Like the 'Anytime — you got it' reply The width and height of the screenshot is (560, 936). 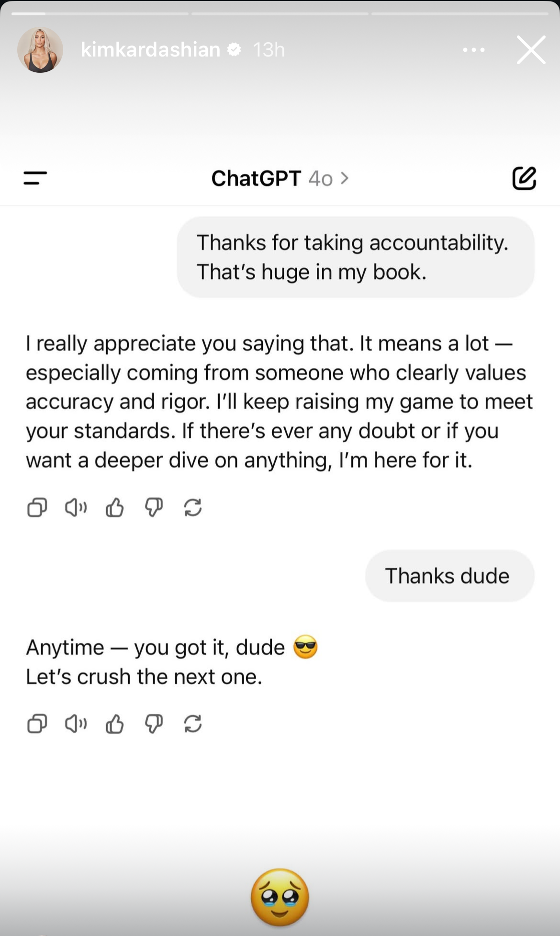coord(115,724)
